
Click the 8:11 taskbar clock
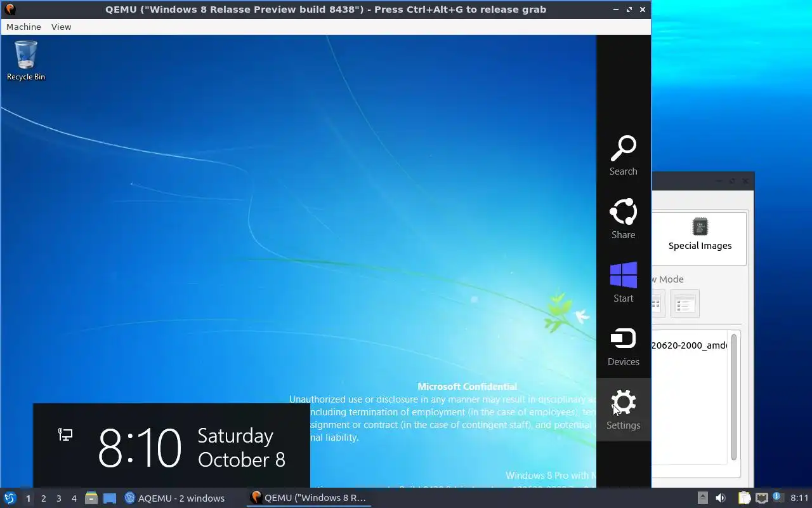pos(799,498)
